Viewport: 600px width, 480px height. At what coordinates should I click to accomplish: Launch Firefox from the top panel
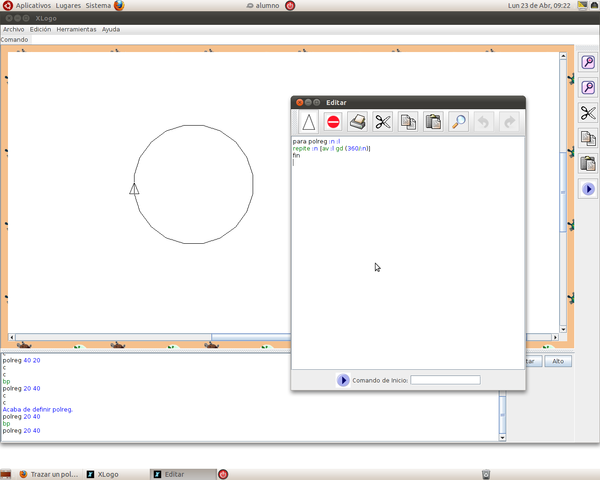pos(119,5)
